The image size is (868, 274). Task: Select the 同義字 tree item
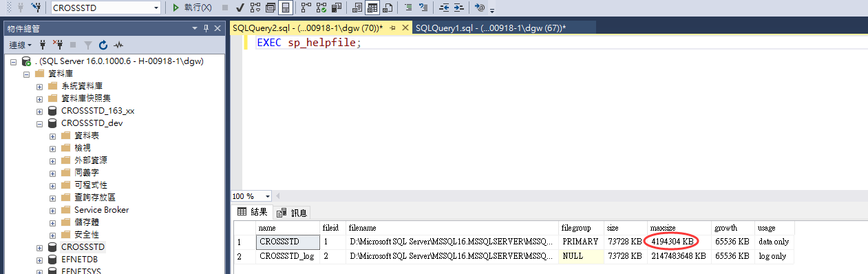tap(86, 173)
